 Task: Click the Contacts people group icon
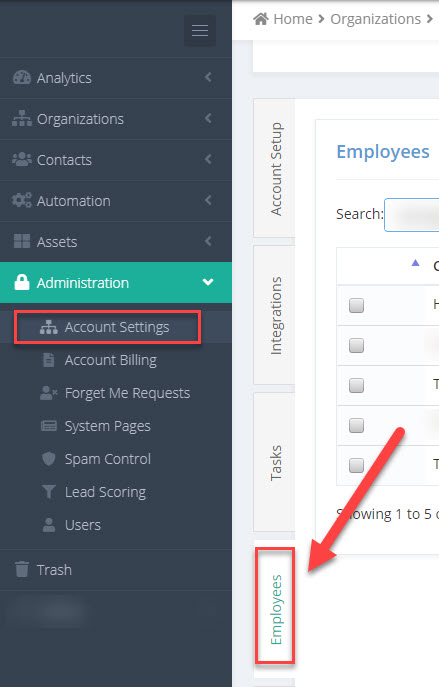point(22,159)
